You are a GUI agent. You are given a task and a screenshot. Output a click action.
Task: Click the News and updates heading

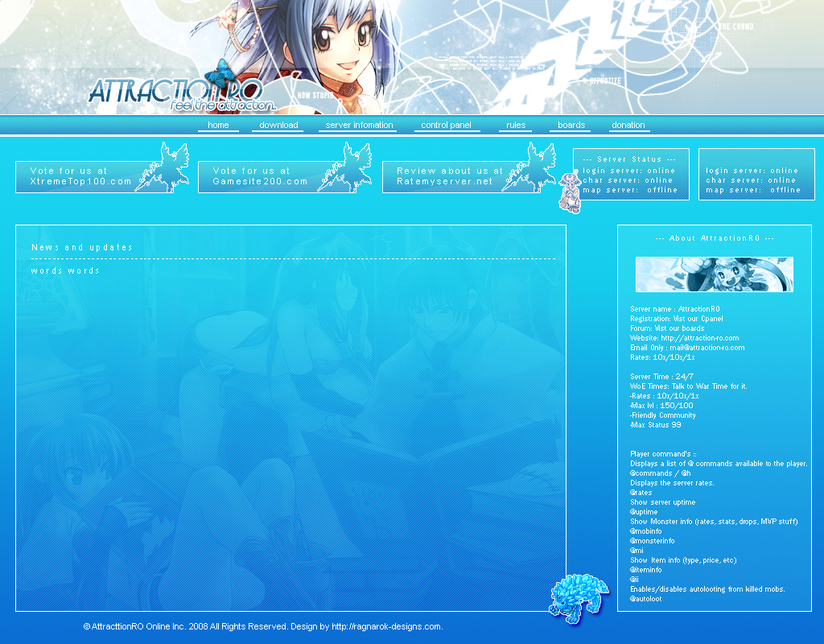pyautogui.click(x=82, y=248)
